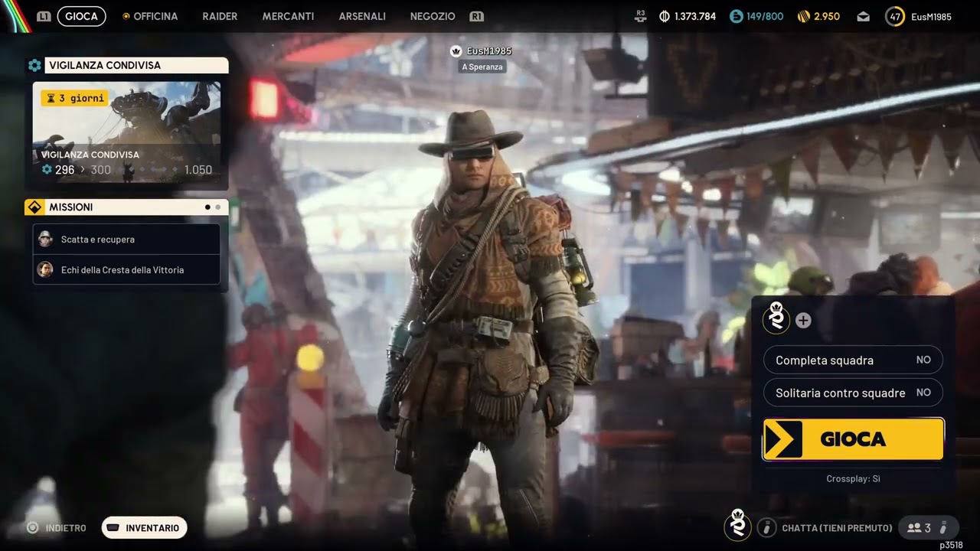Click the CHATTA (TIENI PREMUTO) label

click(837, 528)
